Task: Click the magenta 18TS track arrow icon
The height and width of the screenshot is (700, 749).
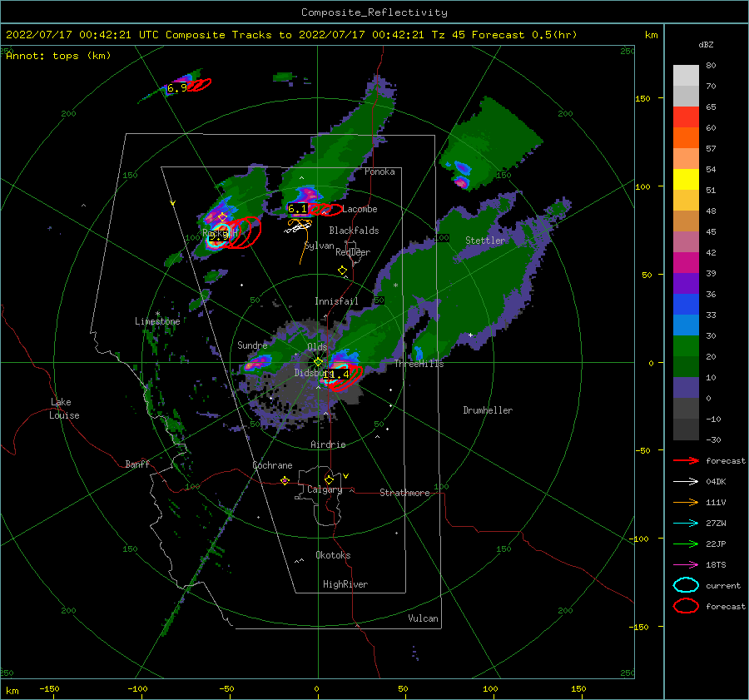Action: tap(686, 565)
